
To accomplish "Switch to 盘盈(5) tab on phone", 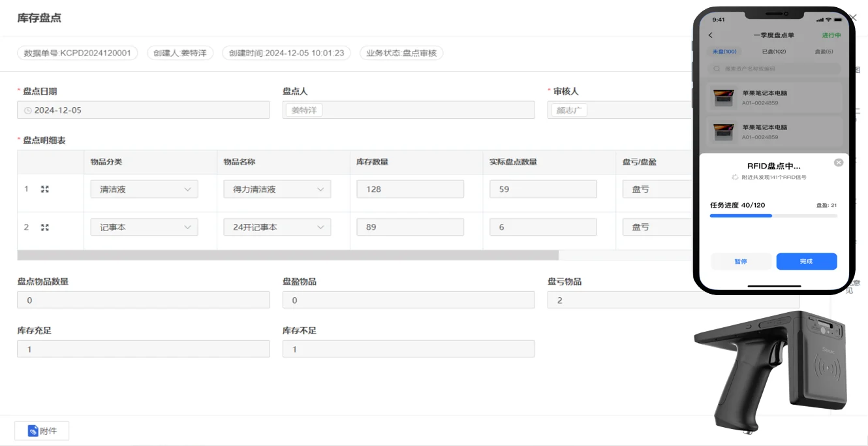I will coord(824,52).
